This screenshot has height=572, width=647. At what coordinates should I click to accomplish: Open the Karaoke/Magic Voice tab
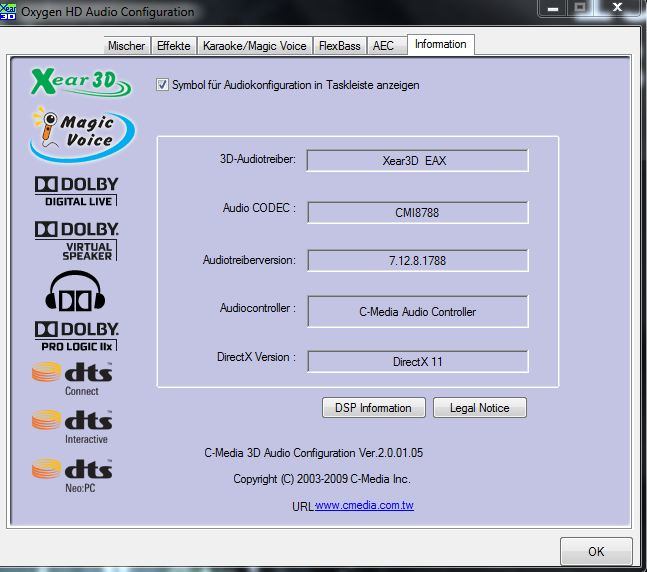click(255, 45)
